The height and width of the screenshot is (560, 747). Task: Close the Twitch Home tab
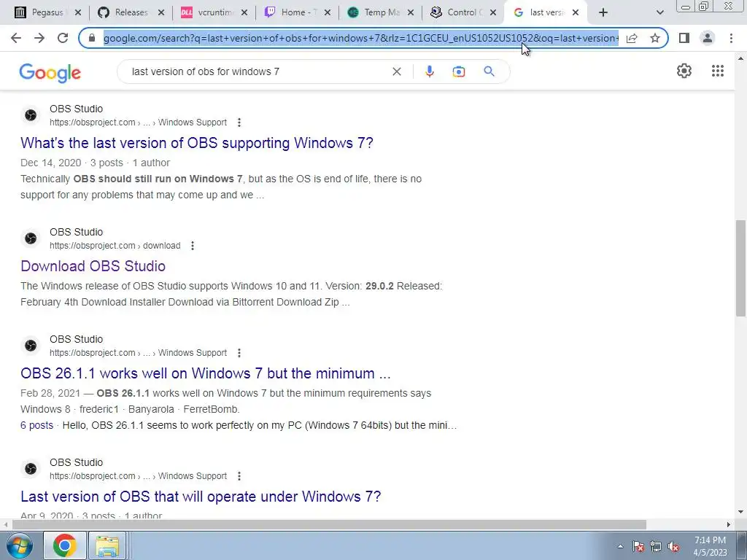click(x=328, y=12)
